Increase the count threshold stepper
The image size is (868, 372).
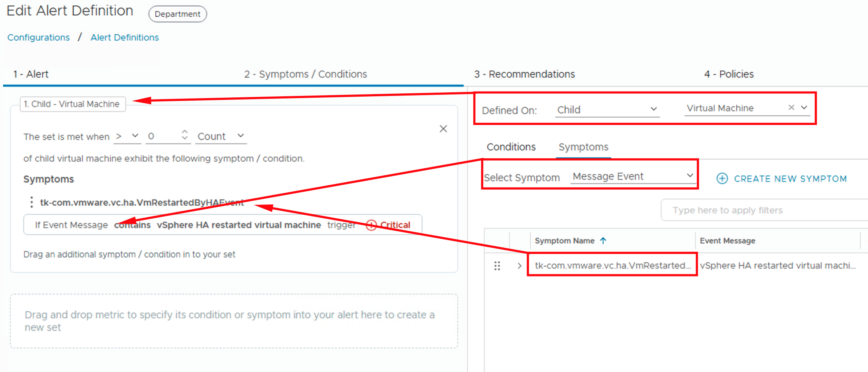click(x=185, y=132)
